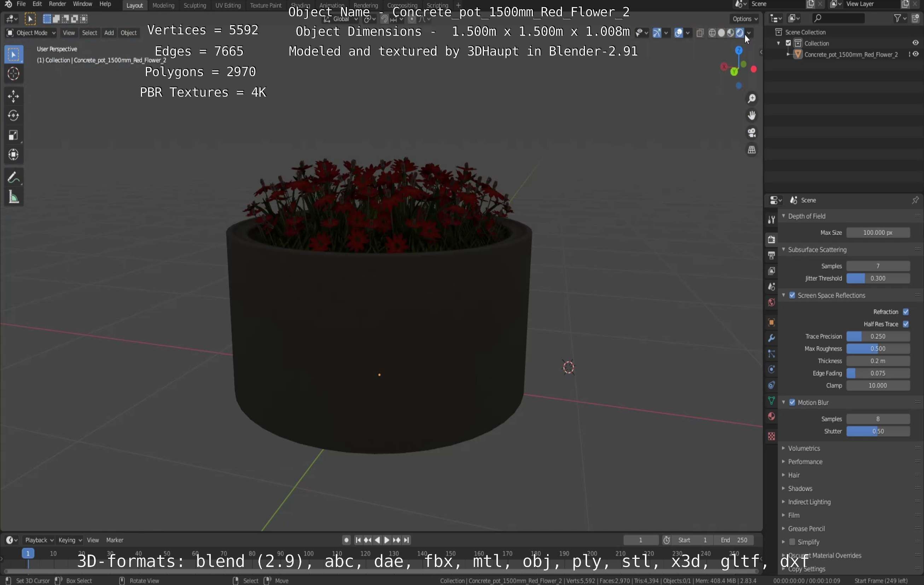Open the Render menu
924x585 pixels.
[58, 4]
